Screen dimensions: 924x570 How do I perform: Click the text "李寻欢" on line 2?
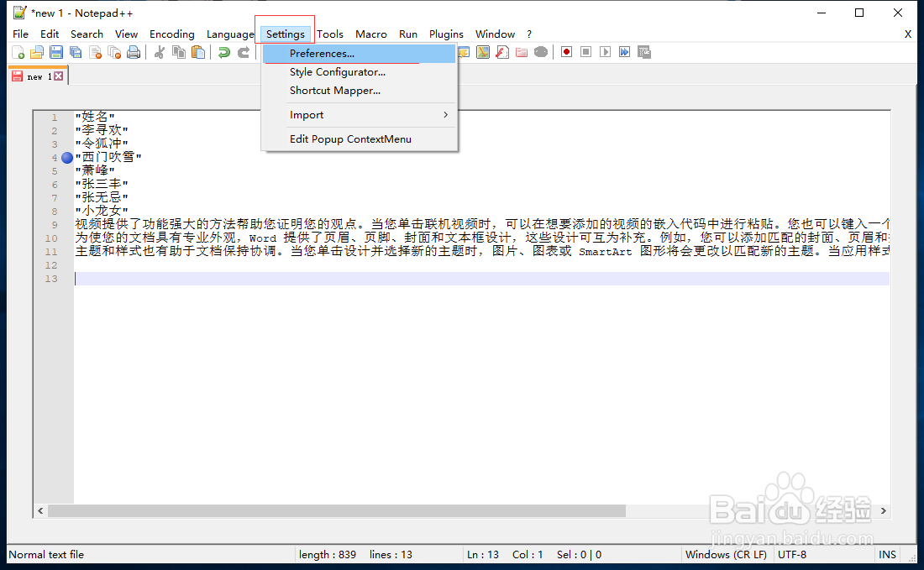click(x=102, y=130)
